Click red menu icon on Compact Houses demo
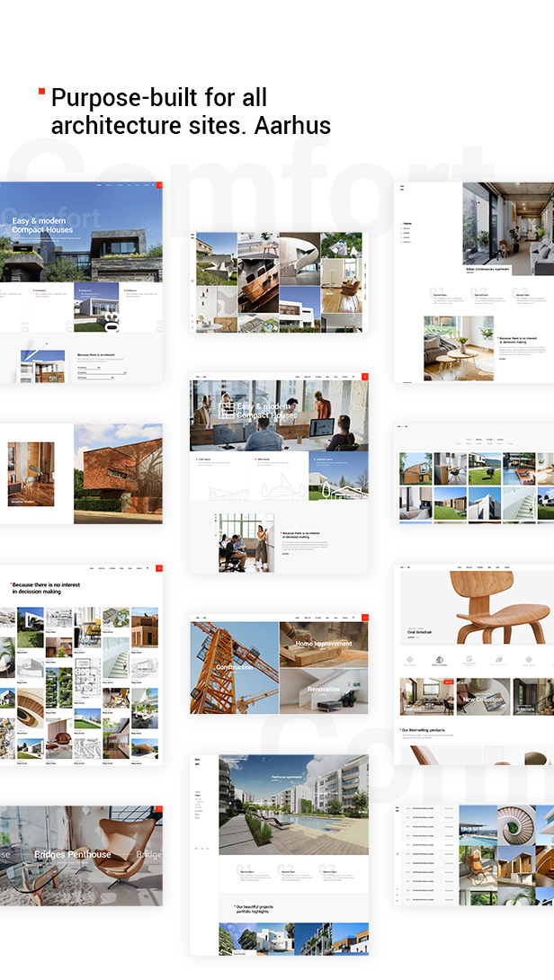This screenshot has width=554, height=980. pos(159,184)
